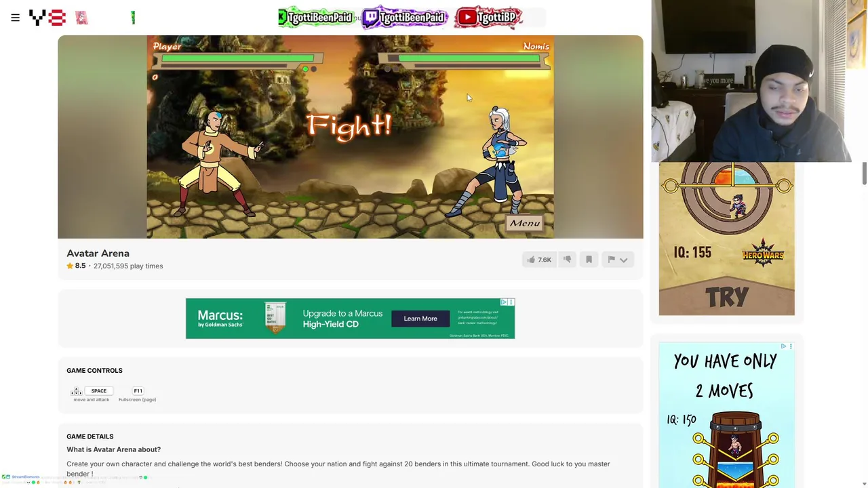This screenshot has width=868, height=488.
Task: Click the Nomis name label in game
Action: click(x=536, y=46)
